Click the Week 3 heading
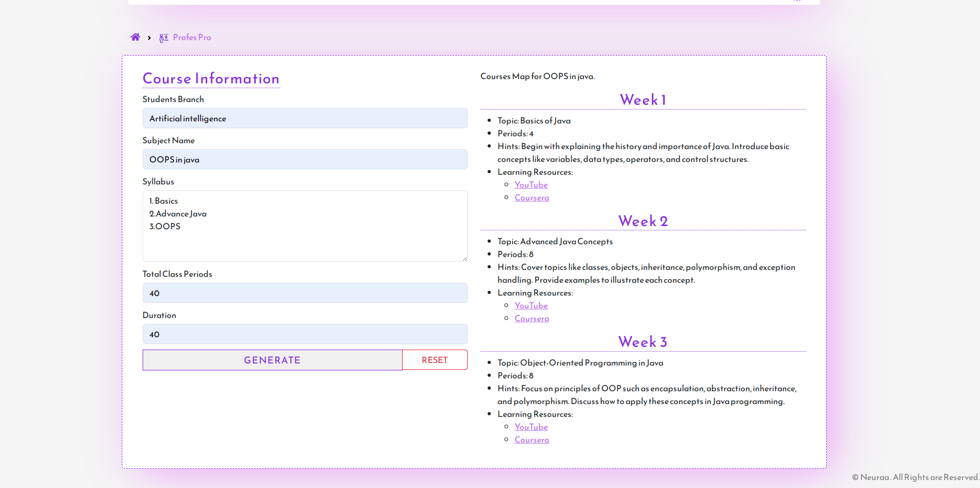Screen dimensions: 980x488 click(643, 342)
